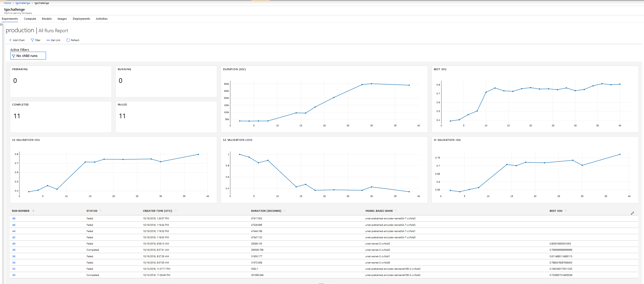
Task: Open the Deployments tab
Action: pos(81,19)
